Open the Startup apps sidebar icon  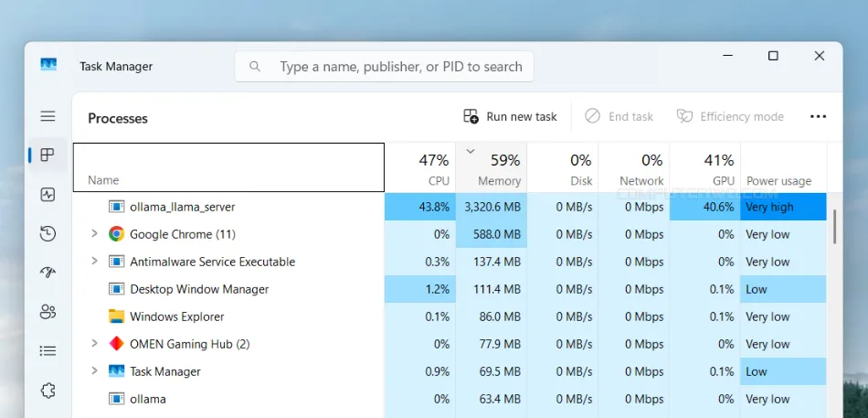coord(48,273)
